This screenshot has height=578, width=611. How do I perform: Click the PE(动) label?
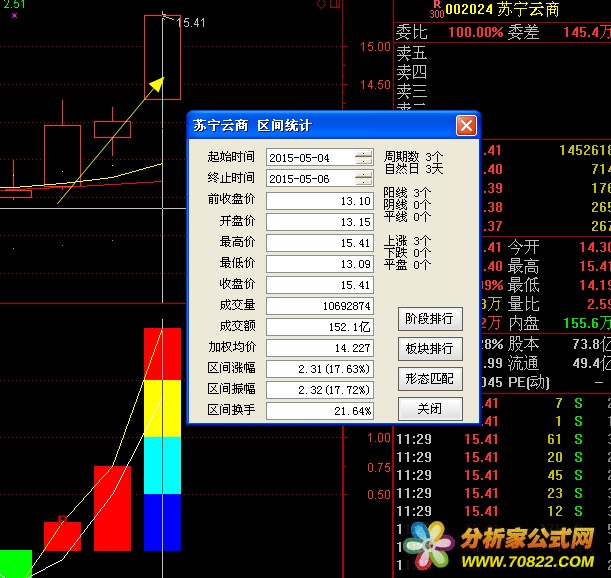[529, 382]
